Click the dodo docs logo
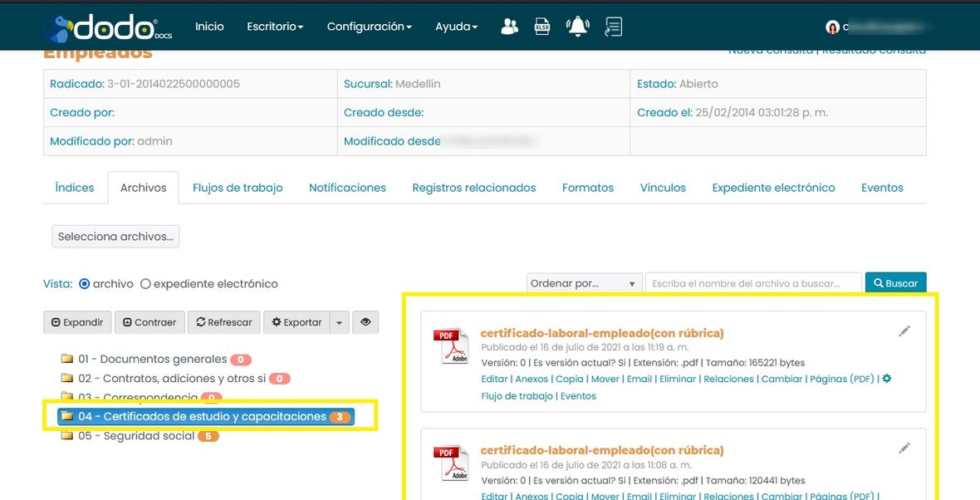 coord(107,27)
